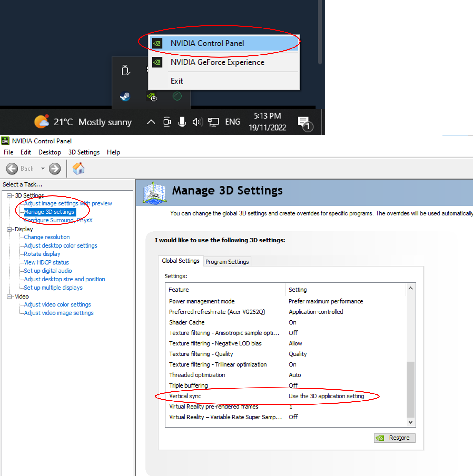Select Texture filtering - Trilinear optimization row
Image resolution: width=473 pixels, height=476 pixels.
click(x=286, y=365)
